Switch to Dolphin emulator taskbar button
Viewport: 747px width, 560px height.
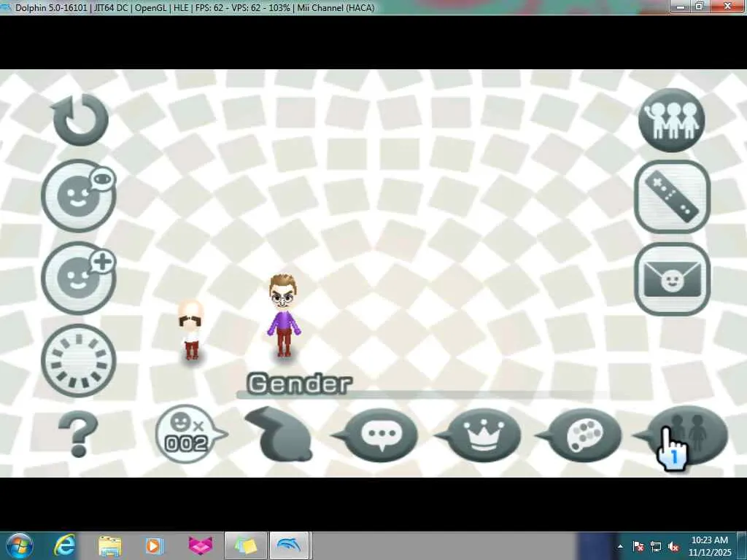pyautogui.click(x=290, y=545)
